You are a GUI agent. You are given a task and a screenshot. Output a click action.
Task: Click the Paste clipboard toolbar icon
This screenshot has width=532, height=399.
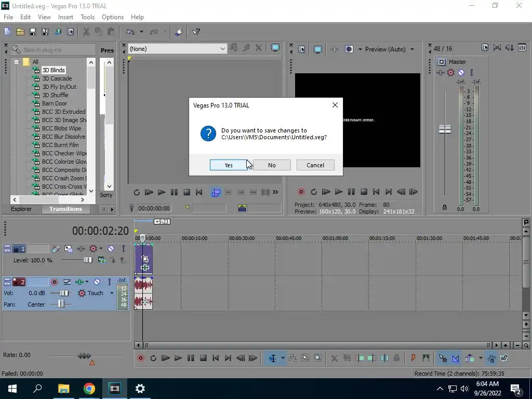pyautogui.click(x=111, y=32)
